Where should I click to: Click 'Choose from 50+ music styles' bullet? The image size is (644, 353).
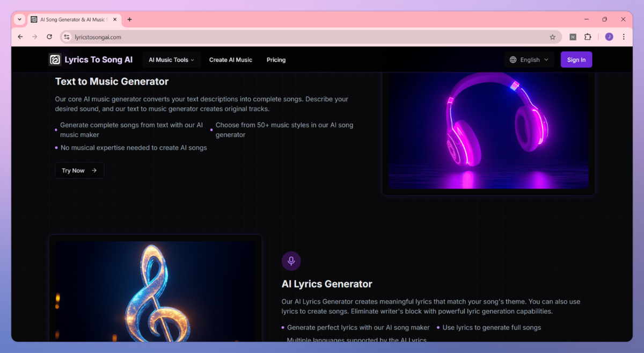(284, 130)
